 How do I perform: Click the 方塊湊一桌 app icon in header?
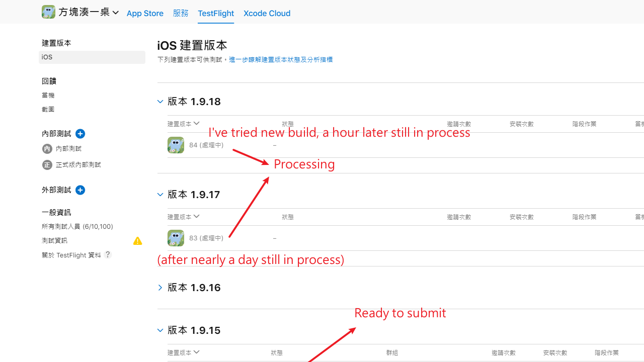(x=48, y=12)
